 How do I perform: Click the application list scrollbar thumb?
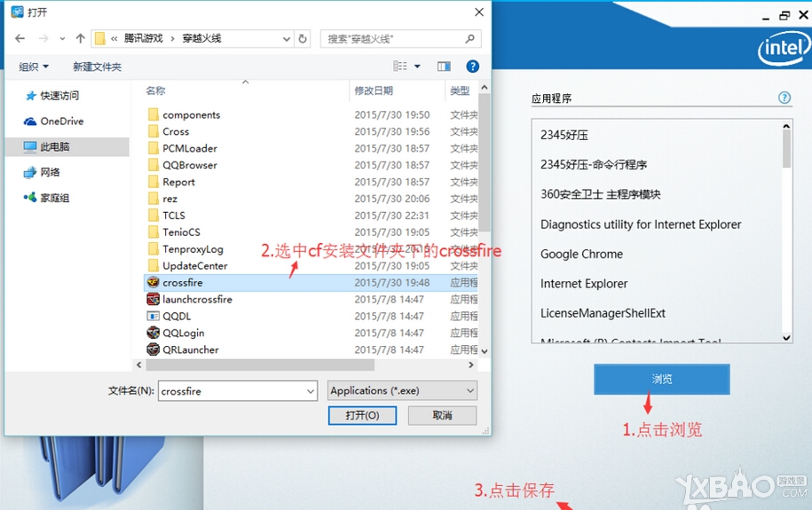786,149
